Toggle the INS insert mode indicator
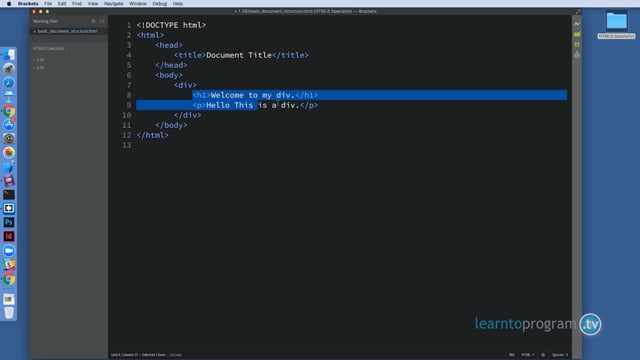The height and width of the screenshot is (360, 640). coord(511,355)
